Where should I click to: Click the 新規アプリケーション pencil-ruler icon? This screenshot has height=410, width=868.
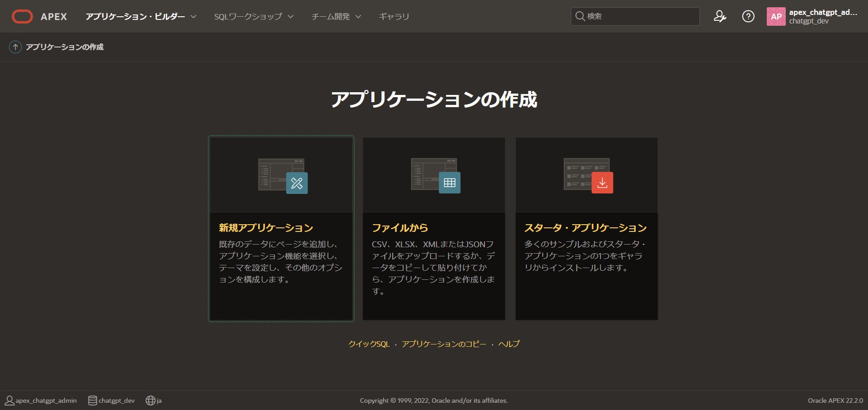(x=297, y=183)
